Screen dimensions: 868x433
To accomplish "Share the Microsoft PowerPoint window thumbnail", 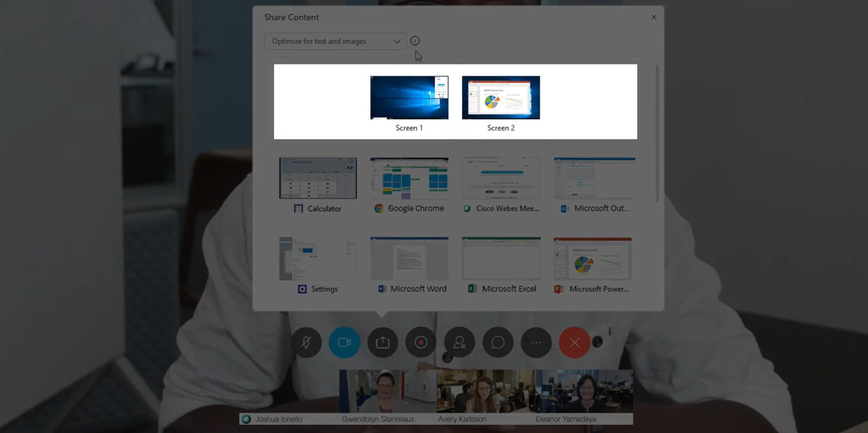I will [x=593, y=259].
